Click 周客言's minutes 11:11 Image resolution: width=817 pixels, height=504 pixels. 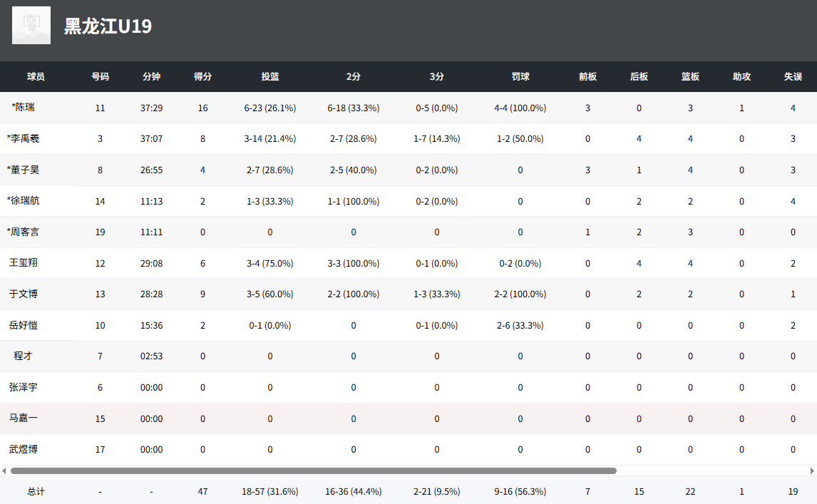(x=152, y=232)
